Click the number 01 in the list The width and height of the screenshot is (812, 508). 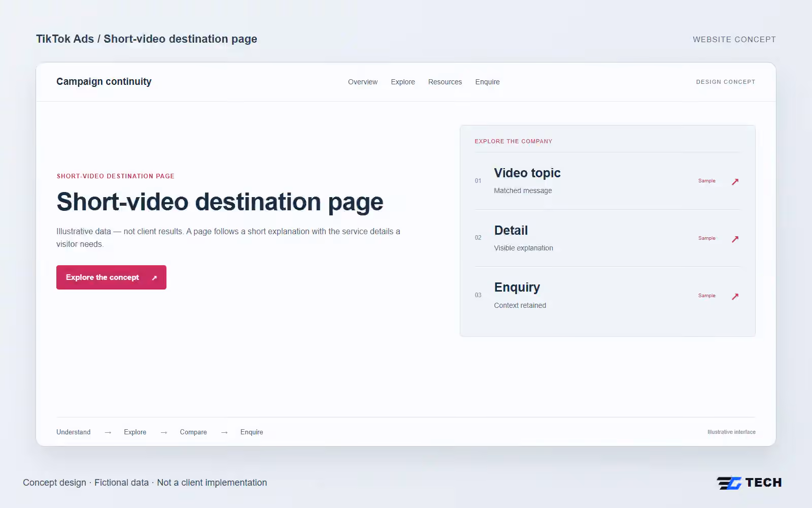(x=478, y=181)
